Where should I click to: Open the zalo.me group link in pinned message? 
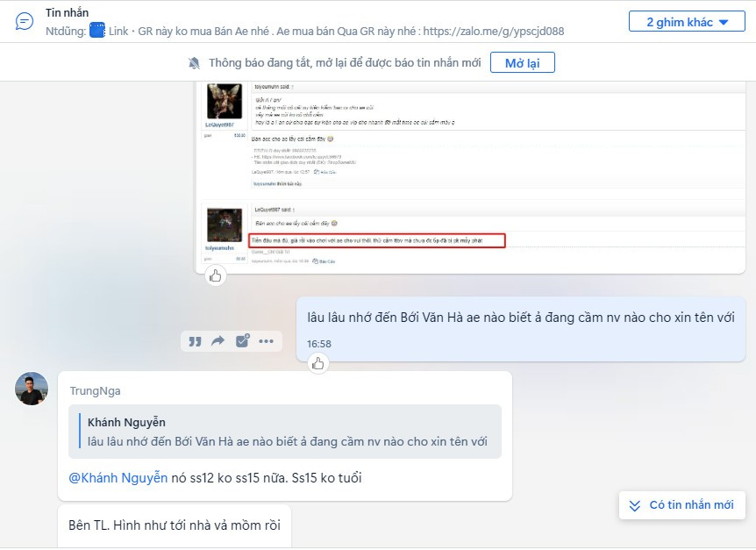click(493, 31)
